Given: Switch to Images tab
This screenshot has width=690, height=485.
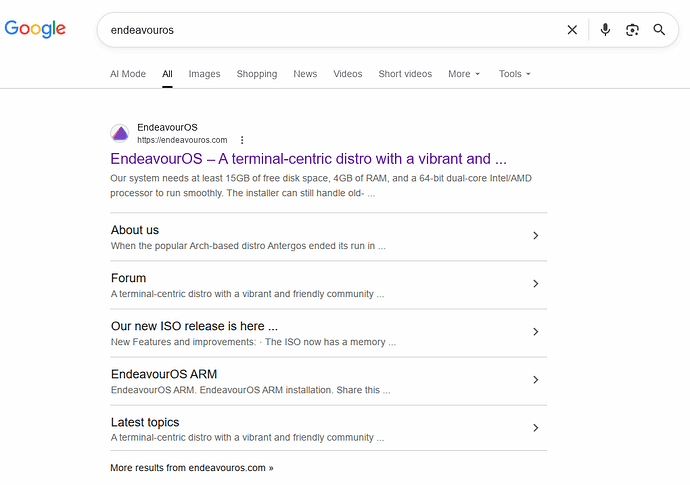Looking at the screenshot, I should tap(204, 74).
